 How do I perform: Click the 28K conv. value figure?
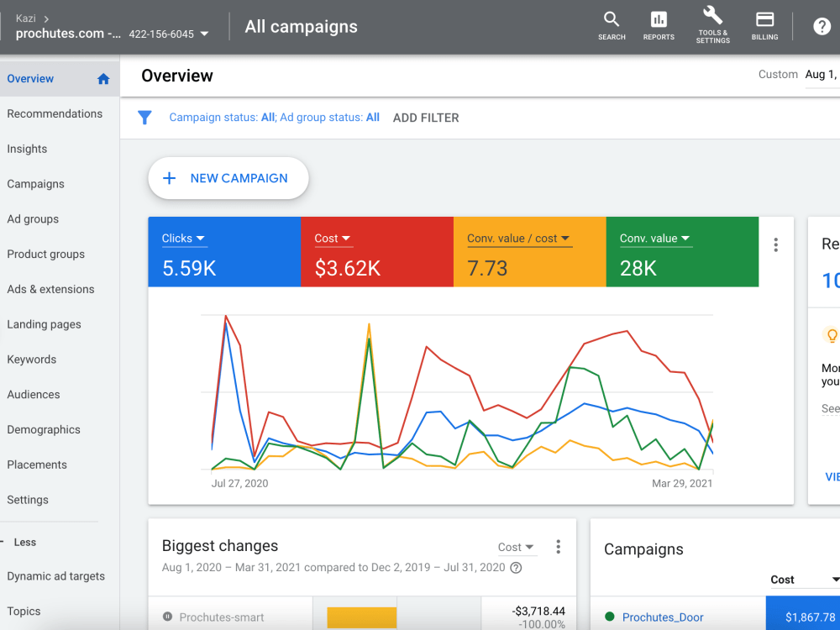[638, 269]
